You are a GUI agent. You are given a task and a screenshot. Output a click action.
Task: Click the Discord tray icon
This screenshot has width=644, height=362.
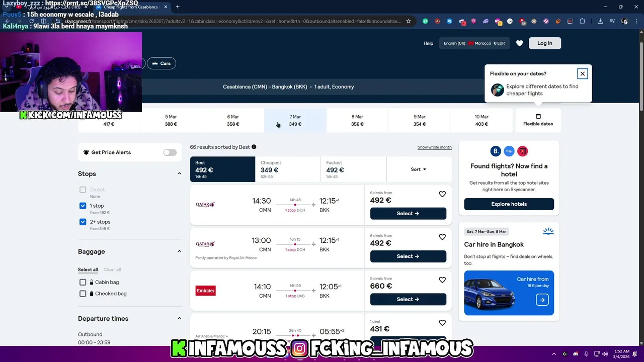pyautogui.click(x=576, y=354)
